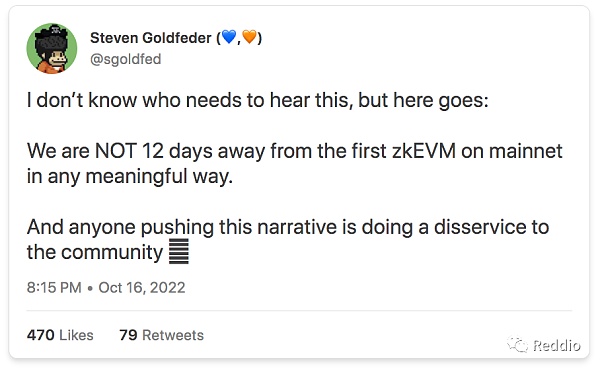View the 470 Likes count

click(x=60, y=335)
